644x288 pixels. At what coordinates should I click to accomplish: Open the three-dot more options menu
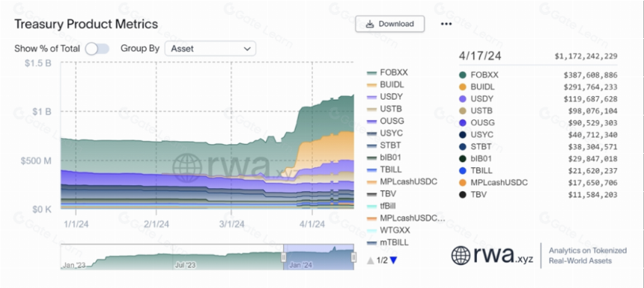446,24
